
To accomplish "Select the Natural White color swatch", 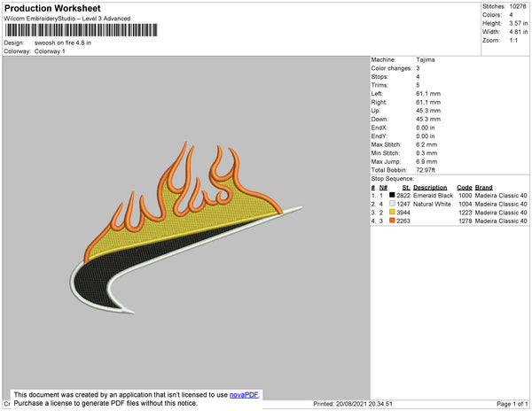I will click(x=392, y=204).
